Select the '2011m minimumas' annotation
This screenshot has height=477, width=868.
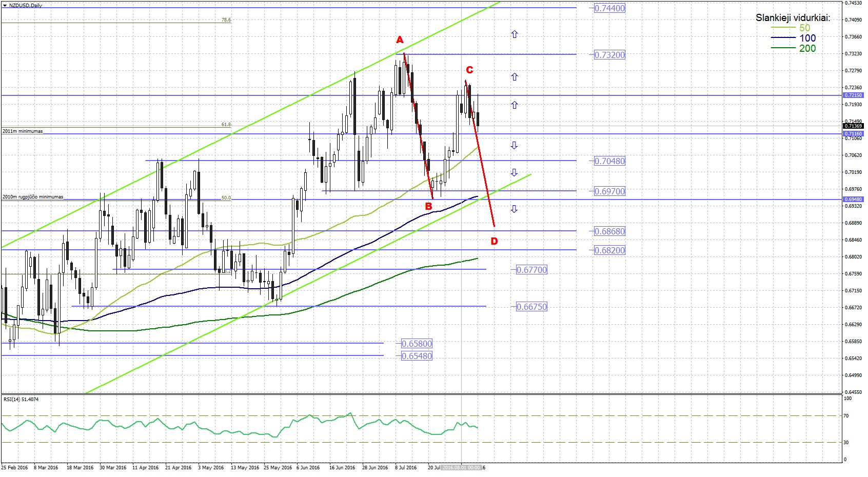(x=23, y=131)
